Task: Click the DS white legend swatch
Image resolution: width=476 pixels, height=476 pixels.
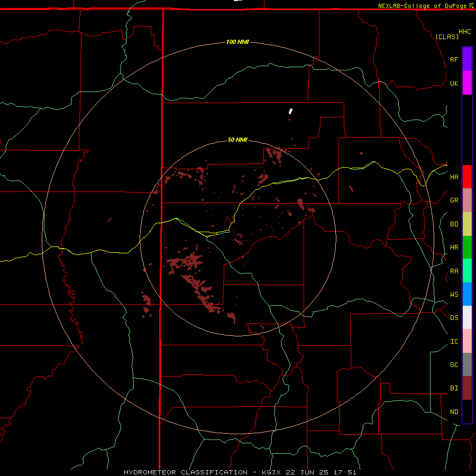Action: [467, 317]
